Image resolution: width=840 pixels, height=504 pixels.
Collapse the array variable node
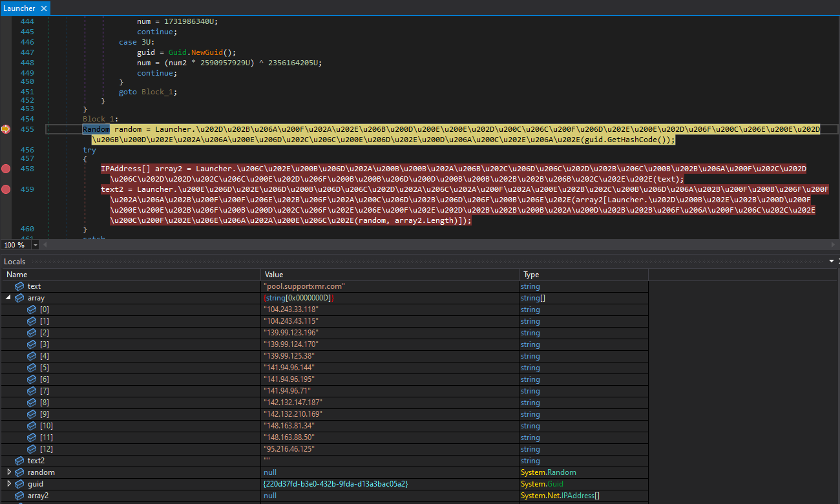8,298
